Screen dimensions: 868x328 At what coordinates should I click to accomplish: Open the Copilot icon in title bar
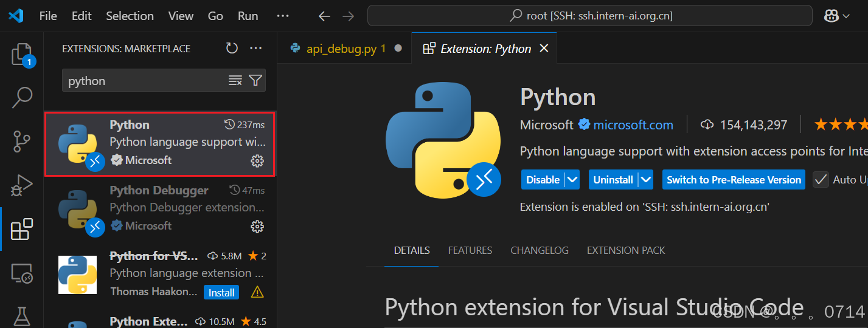point(831,16)
